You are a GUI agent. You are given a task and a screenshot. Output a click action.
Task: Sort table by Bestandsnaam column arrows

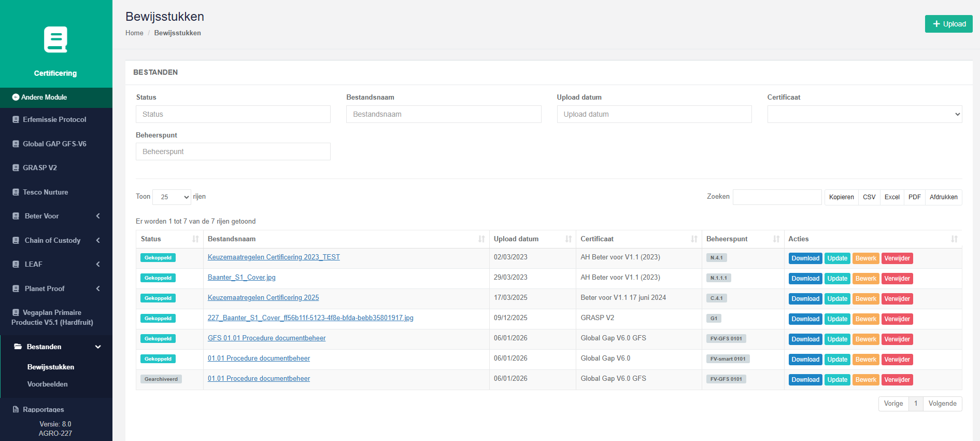pos(481,239)
